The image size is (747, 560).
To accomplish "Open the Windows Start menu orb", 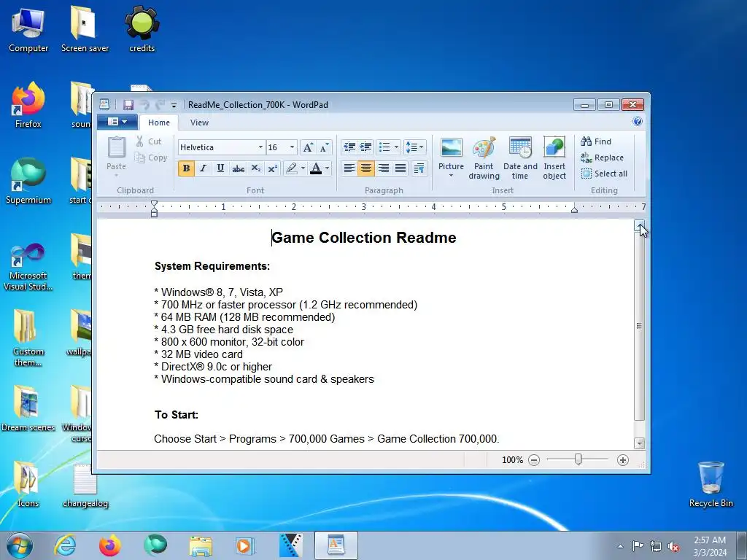I will tap(20, 545).
